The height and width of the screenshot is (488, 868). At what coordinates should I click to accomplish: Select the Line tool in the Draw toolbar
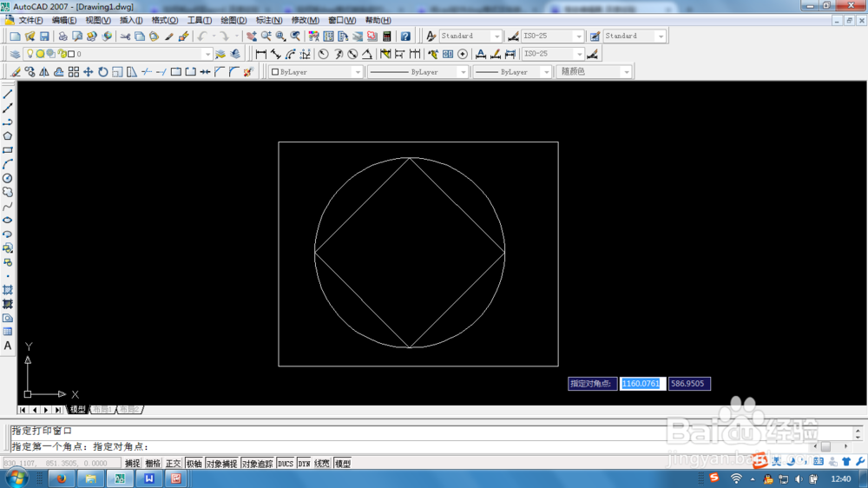[8, 95]
